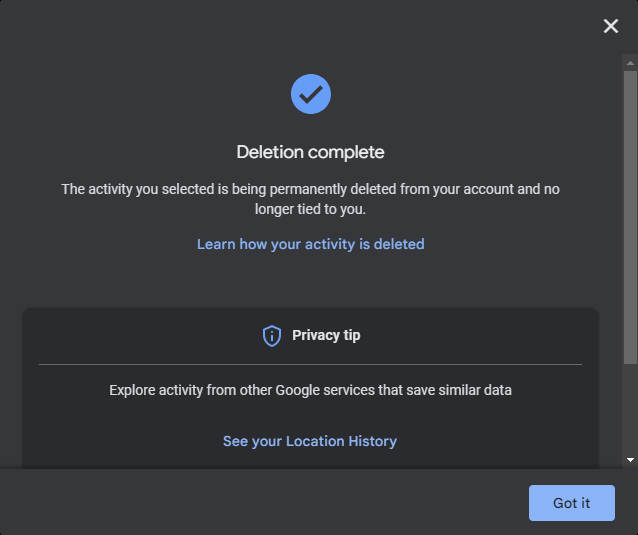Click the divider line under Privacy tip
This screenshot has width=638, height=535.
point(310,365)
